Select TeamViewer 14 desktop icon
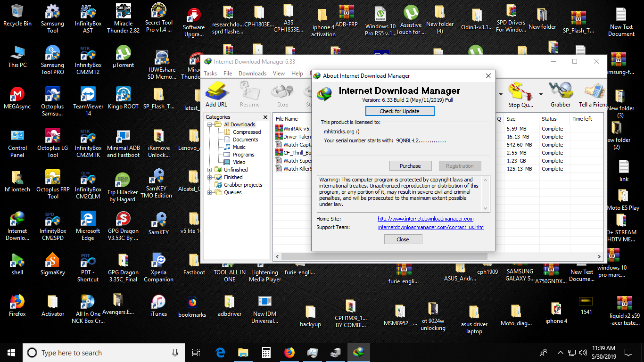Viewport: 644px width, 362px height. click(x=88, y=101)
